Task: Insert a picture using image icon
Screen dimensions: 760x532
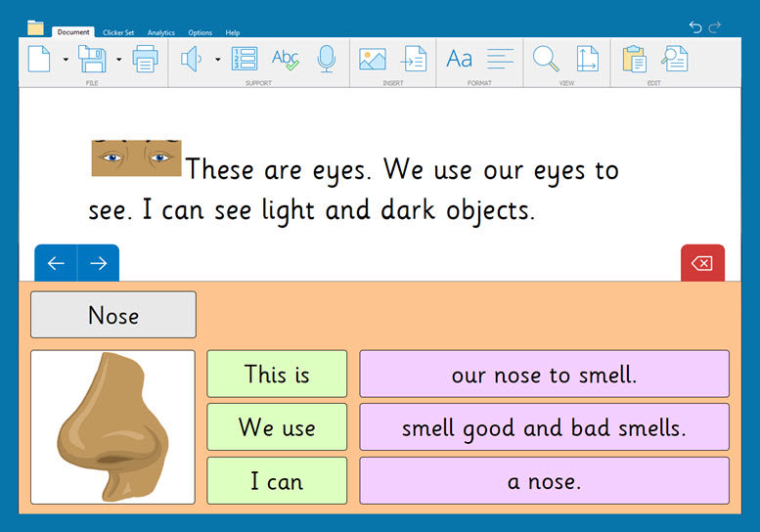Action: (x=372, y=60)
